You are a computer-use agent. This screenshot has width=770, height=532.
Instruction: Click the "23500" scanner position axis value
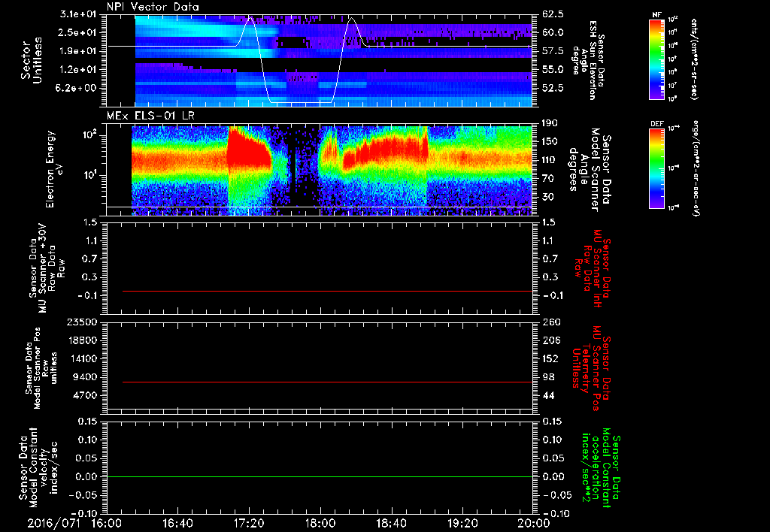click(83, 322)
